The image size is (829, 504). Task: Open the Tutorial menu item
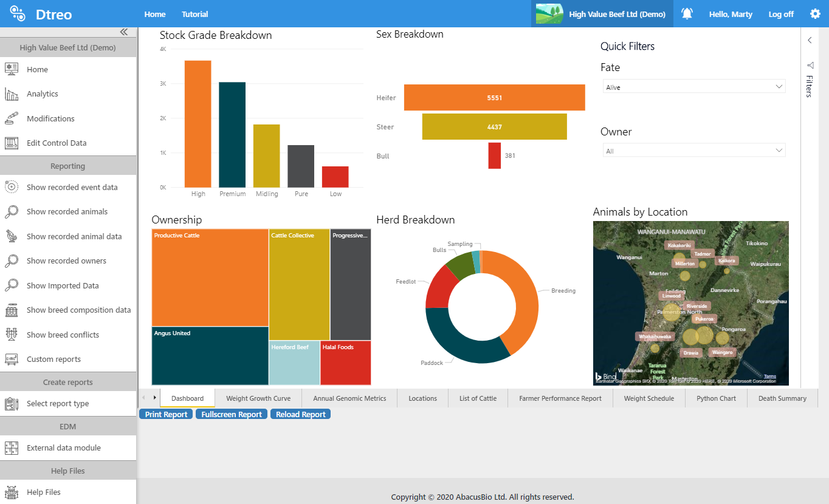[x=194, y=14]
